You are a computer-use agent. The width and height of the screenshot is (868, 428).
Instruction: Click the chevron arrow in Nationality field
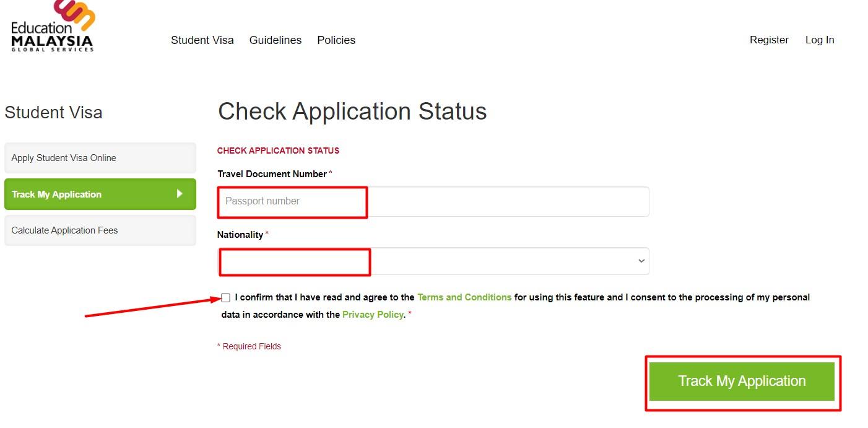[x=641, y=261]
